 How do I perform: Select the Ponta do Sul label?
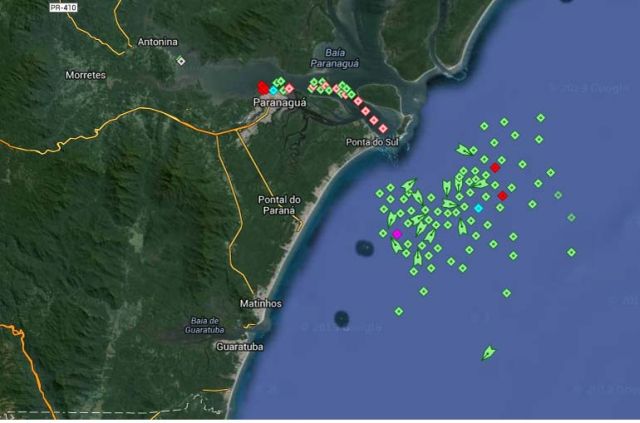pyautogui.click(x=372, y=142)
